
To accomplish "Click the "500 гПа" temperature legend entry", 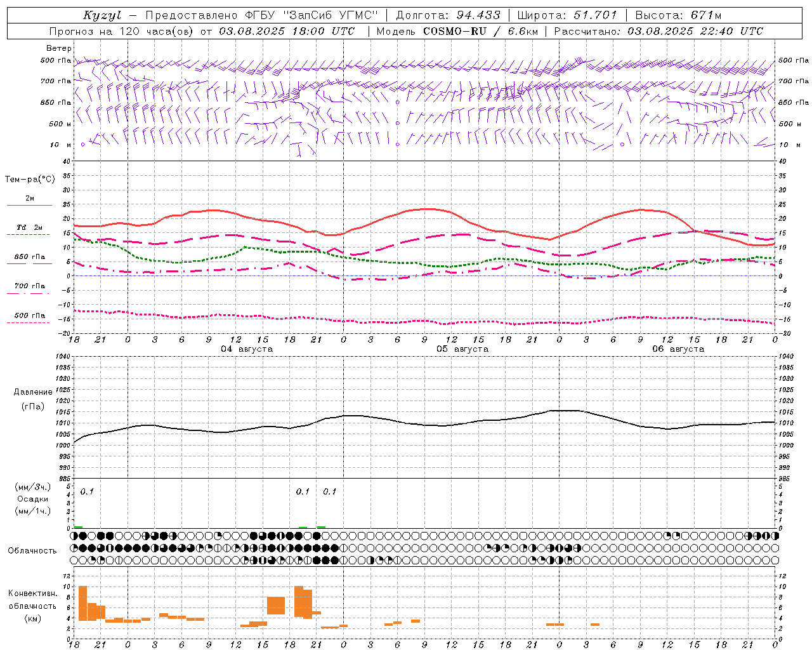I will [x=30, y=315].
